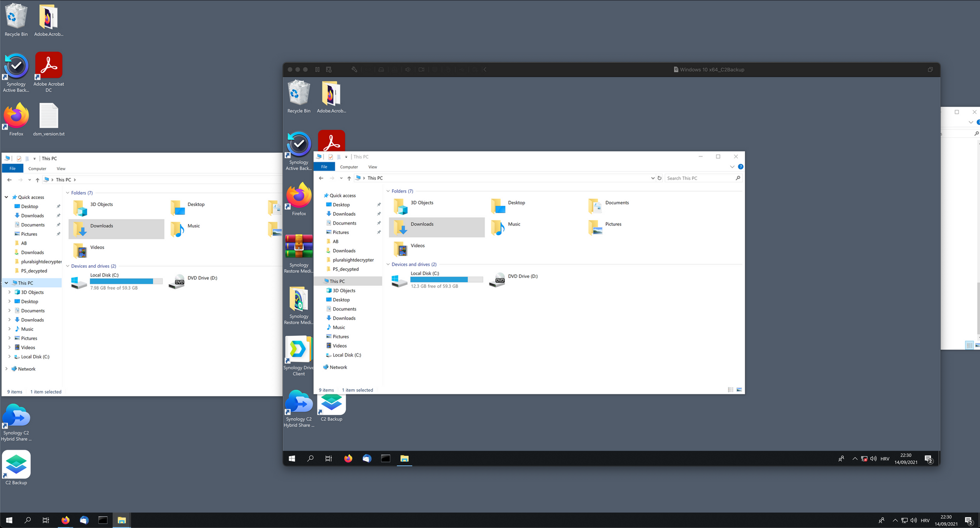Switch VM explorer to large icons view

pos(739,390)
